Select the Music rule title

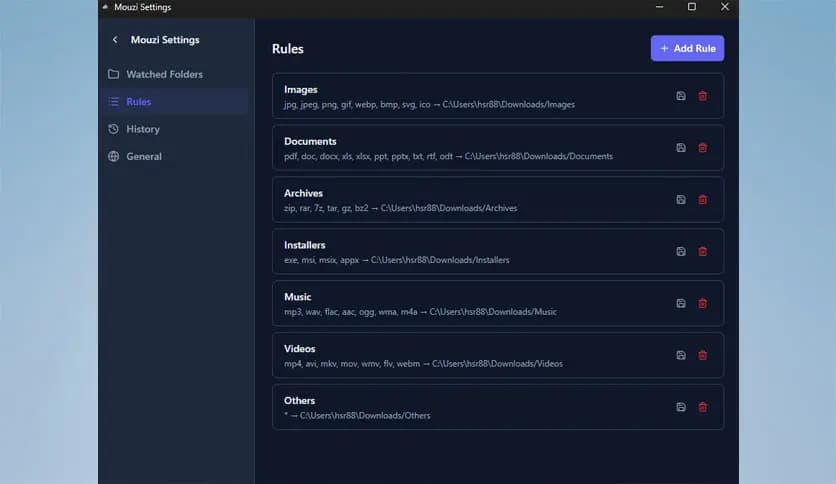[298, 296]
